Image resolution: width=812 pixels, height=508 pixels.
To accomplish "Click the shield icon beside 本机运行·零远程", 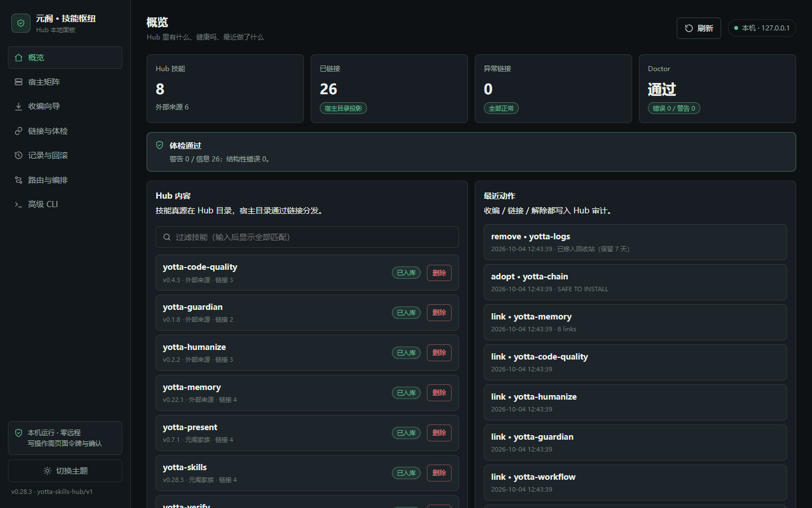I will pyautogui.click(x=19, y=433).
